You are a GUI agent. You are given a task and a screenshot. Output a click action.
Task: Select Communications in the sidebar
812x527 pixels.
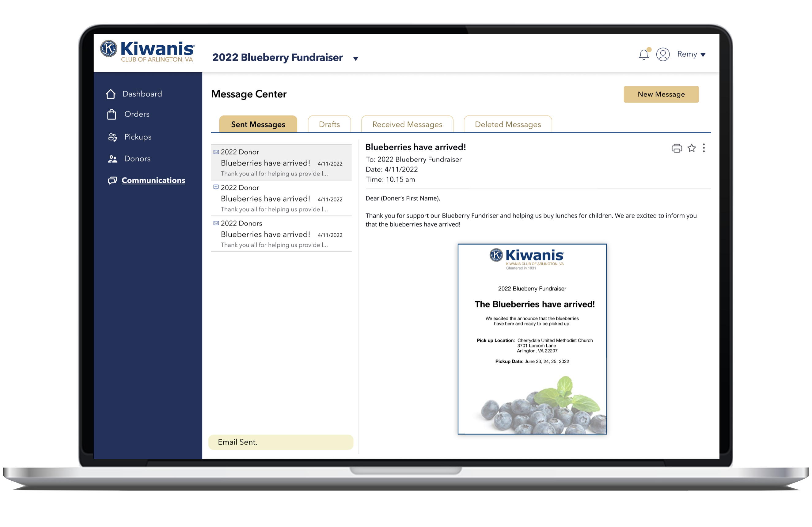[x=154, y=180]
